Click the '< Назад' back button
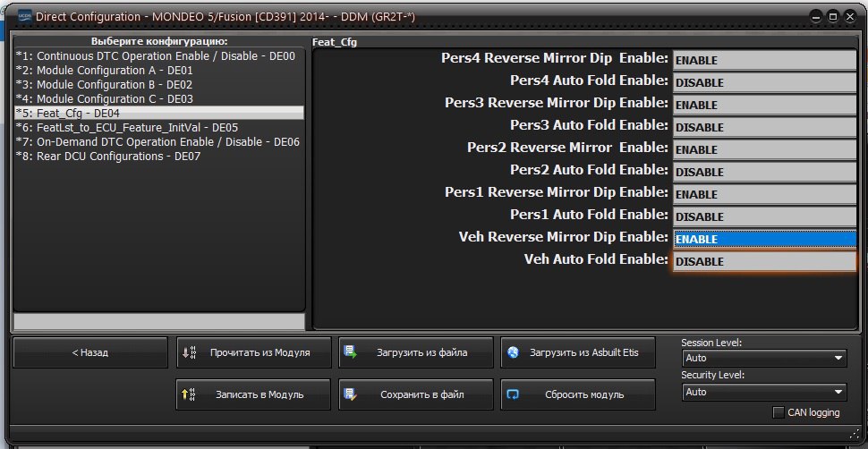 [x=89, y=352]
